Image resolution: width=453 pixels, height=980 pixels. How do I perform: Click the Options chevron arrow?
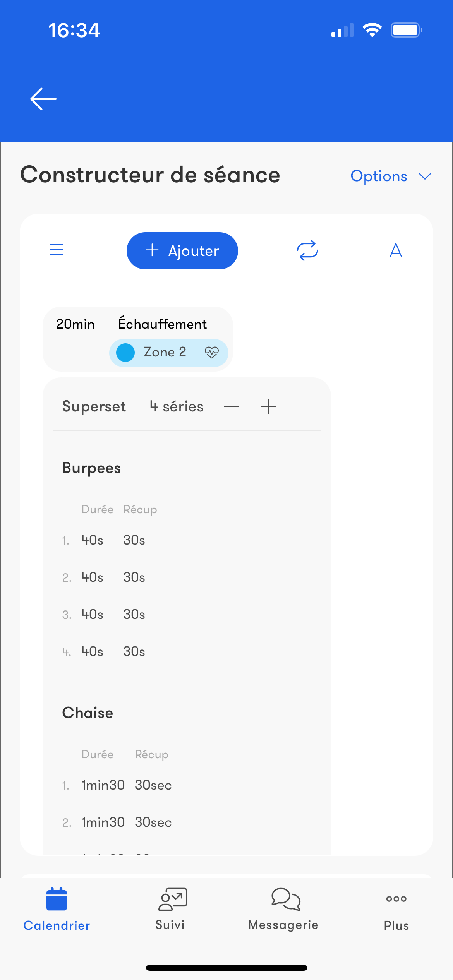[x=425, y=176]
